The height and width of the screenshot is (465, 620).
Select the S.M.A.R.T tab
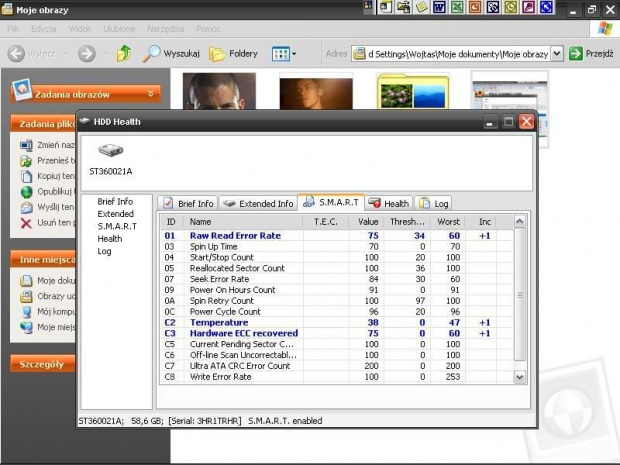pyautogui.click(x=331, y=202)
